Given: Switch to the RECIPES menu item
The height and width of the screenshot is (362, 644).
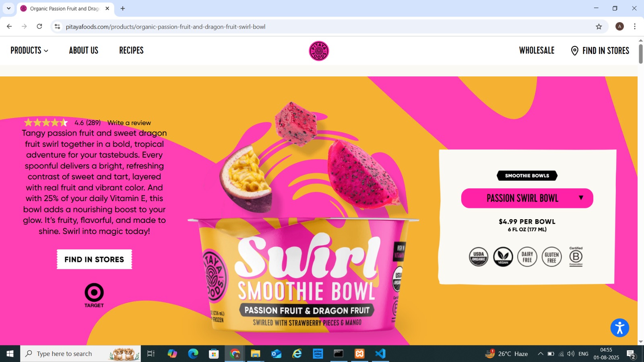Looking at the screenshot, I should tap(131, 51).
